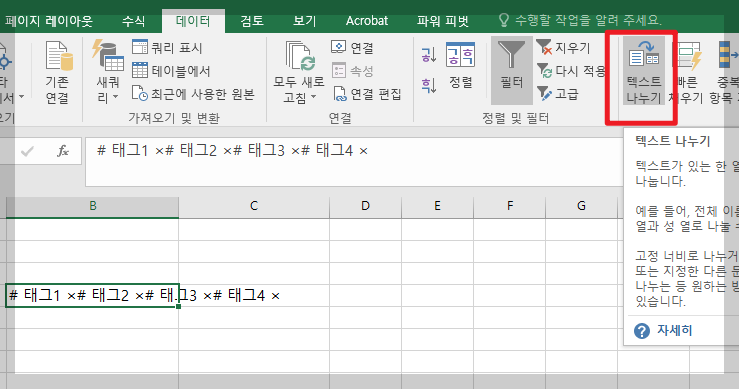
Task: Open the 페이지 레이아웃 ribbon tab
Action: point(48,21)
